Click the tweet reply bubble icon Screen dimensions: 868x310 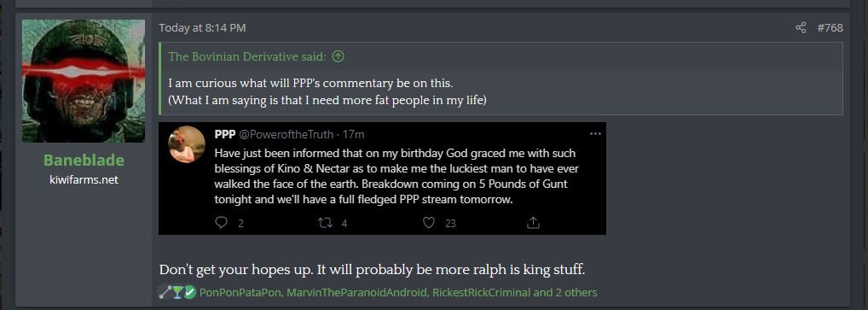click(x=222, y=223)
